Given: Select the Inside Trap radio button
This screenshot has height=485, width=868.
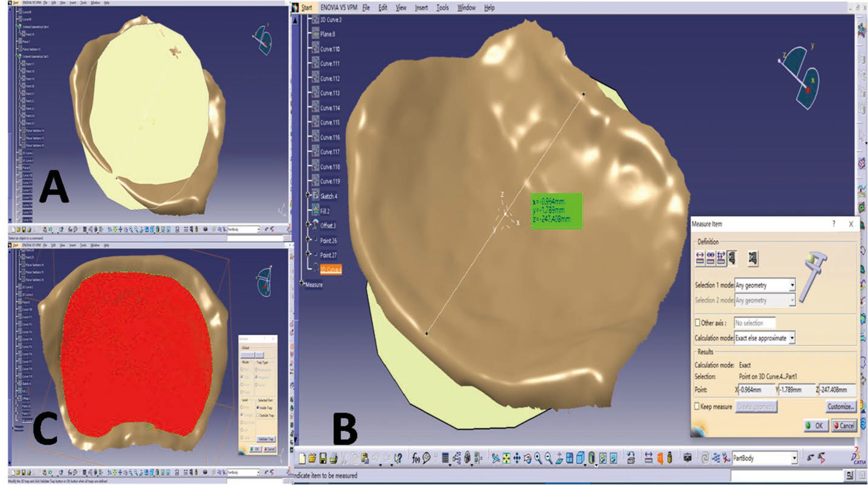Looking at the screenshot, I should [x=258, y=408].
